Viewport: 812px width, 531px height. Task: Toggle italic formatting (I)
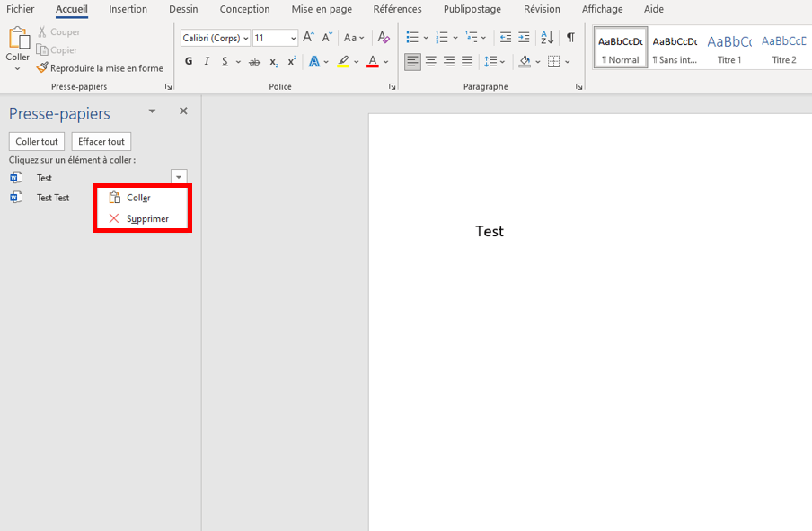pyautogui.click(x=207, y=61)
